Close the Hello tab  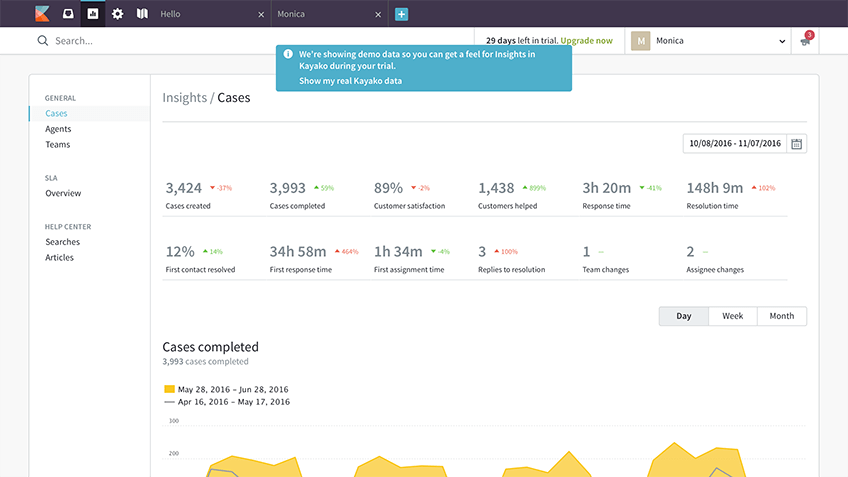pyautogui.click(x=261, y=15)
